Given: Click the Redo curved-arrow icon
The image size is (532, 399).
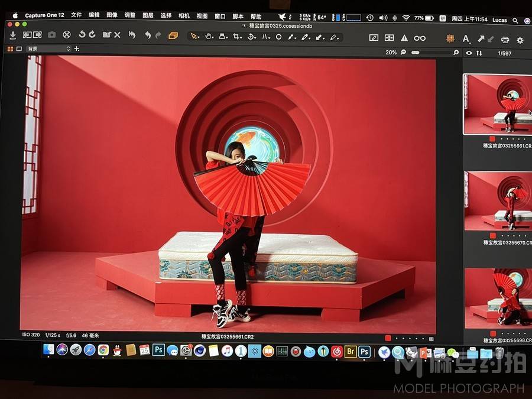Looking at the screenshot, I should (x=158, y=35).
